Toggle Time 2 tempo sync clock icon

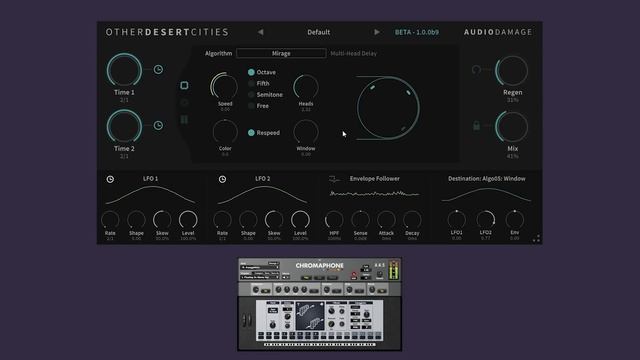(158, 126)
